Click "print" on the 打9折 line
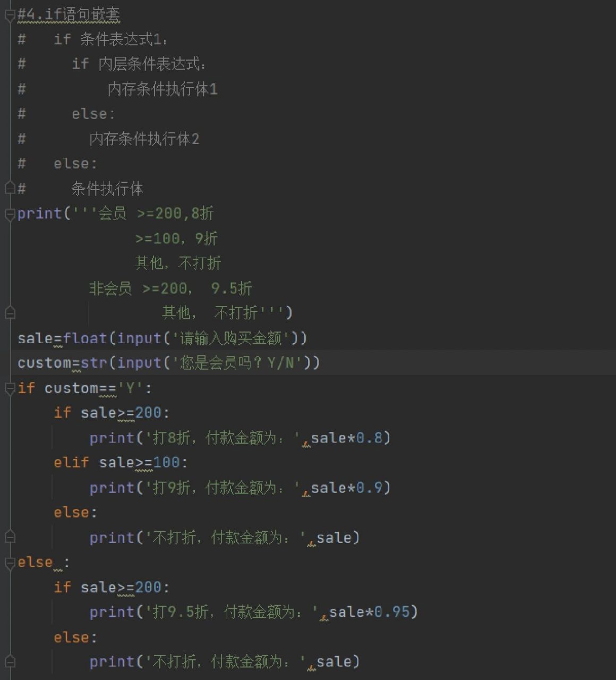Image resolution: width=616 pixels, height=680 pixels. pos(112,487)
